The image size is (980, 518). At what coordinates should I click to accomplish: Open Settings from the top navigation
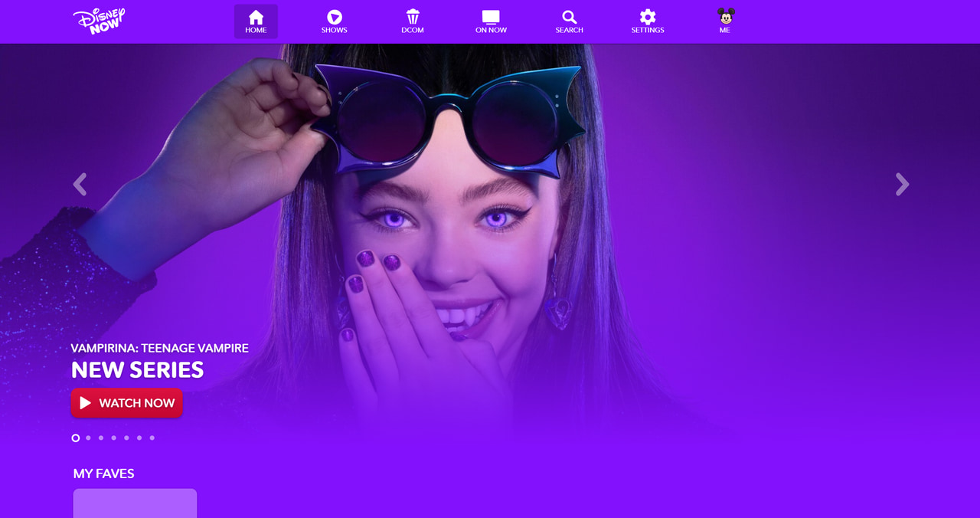coord(648,21)
